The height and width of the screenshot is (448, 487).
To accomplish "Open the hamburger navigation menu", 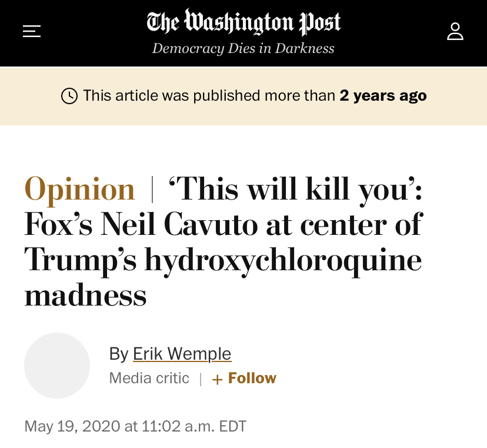I will pos(32,31).
